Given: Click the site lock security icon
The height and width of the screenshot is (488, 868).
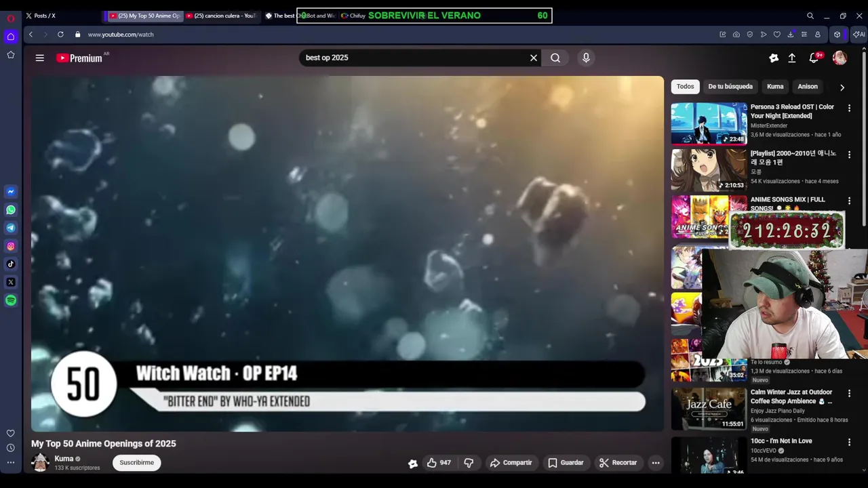Looking at the screenshot, I should [x=78, y=35].
